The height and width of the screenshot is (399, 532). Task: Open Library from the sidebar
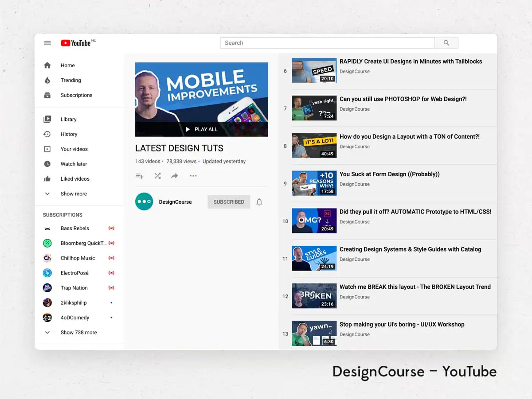68,119
